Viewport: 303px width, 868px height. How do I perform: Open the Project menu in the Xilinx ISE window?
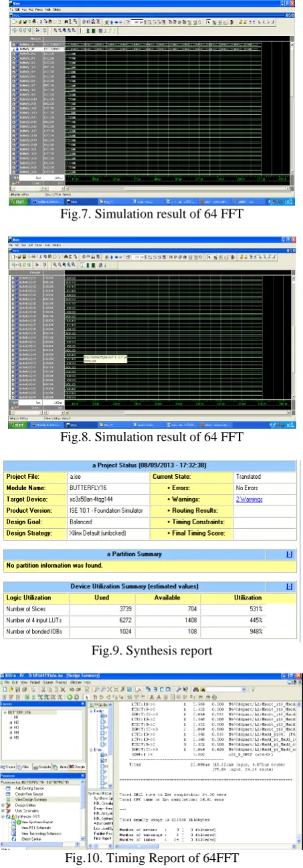point(35,682)
